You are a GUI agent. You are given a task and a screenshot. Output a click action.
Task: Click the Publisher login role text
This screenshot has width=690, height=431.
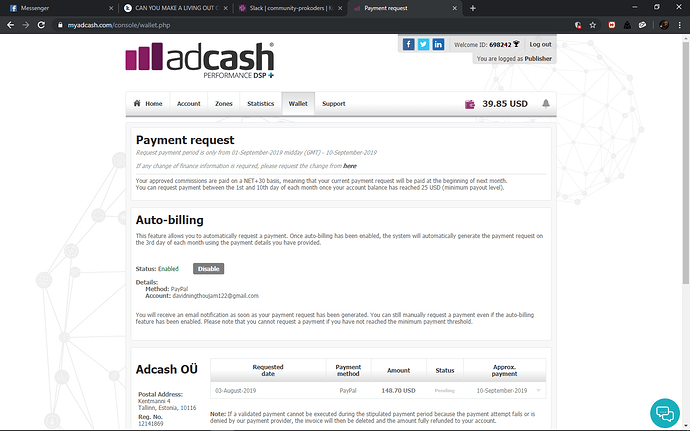538,59
